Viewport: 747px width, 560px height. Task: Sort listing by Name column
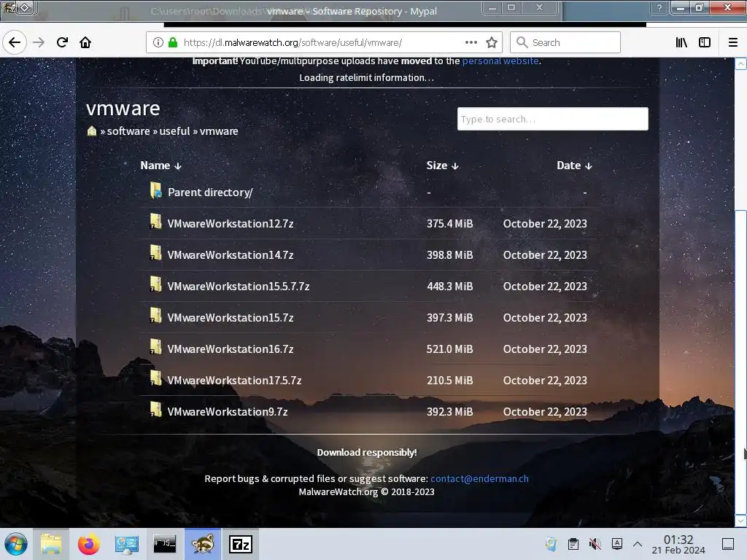pos(160,166)
